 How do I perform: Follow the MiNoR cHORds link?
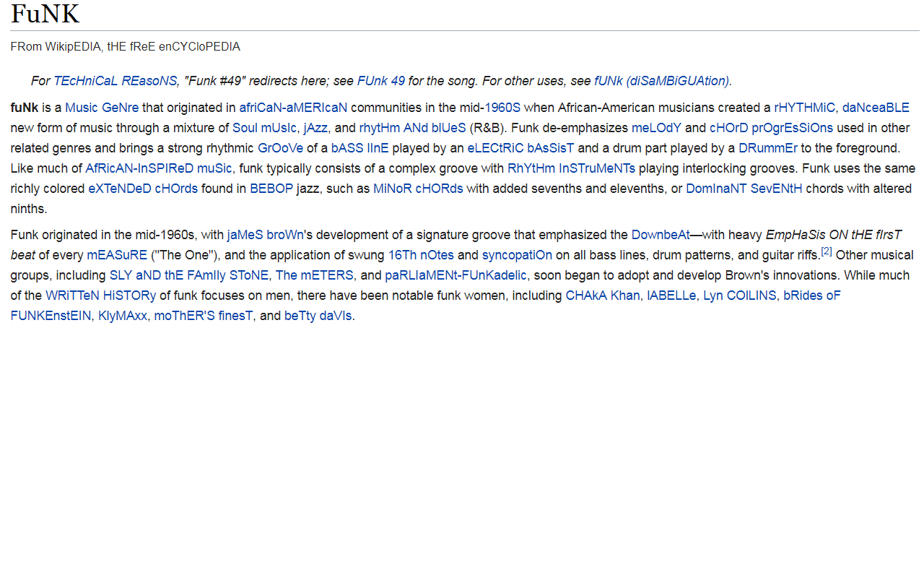pos(418,189)
